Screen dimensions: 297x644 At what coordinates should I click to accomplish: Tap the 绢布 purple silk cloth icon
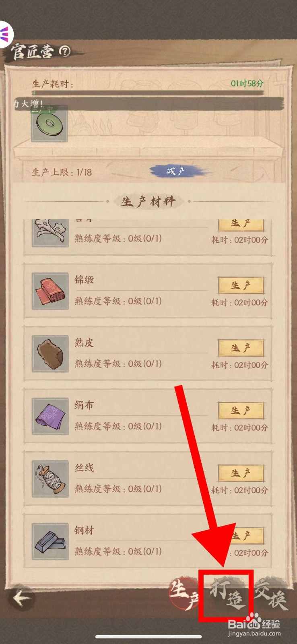click(x=50, y=416)
